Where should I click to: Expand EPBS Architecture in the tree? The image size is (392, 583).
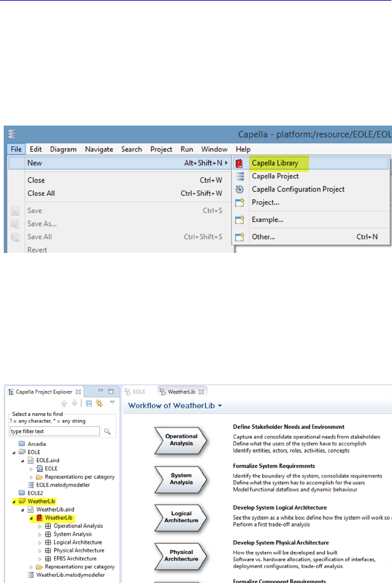[40, 559]
